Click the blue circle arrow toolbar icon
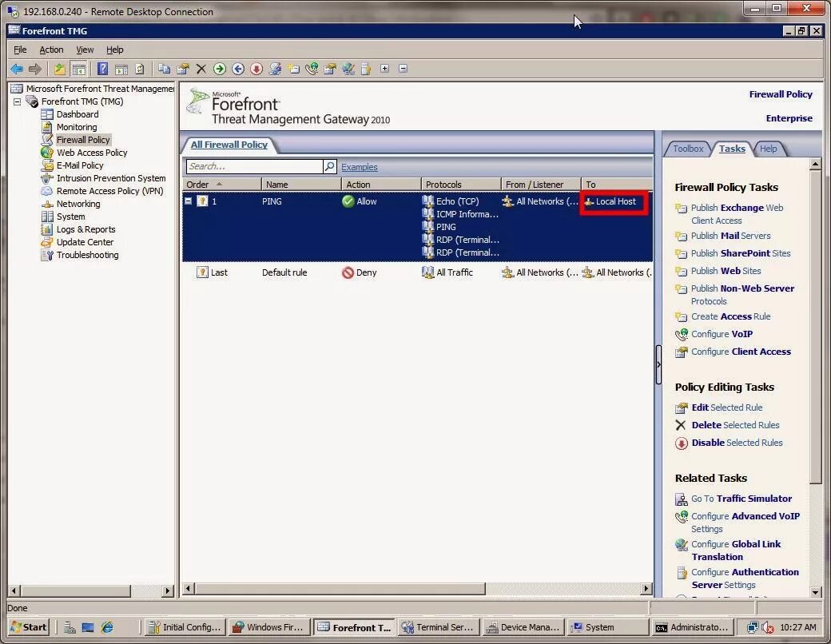Image resolution: width=831 pixels, height=644 pixels. [238, 69]
